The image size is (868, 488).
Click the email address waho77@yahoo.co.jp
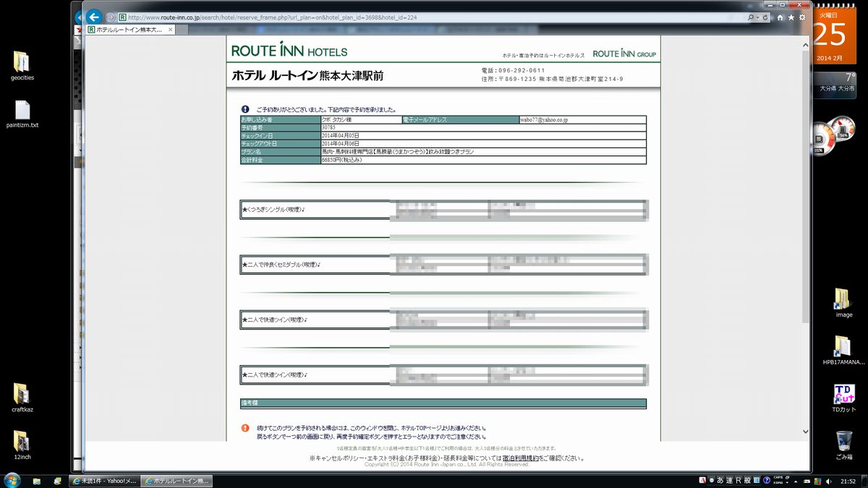point(544,119)
